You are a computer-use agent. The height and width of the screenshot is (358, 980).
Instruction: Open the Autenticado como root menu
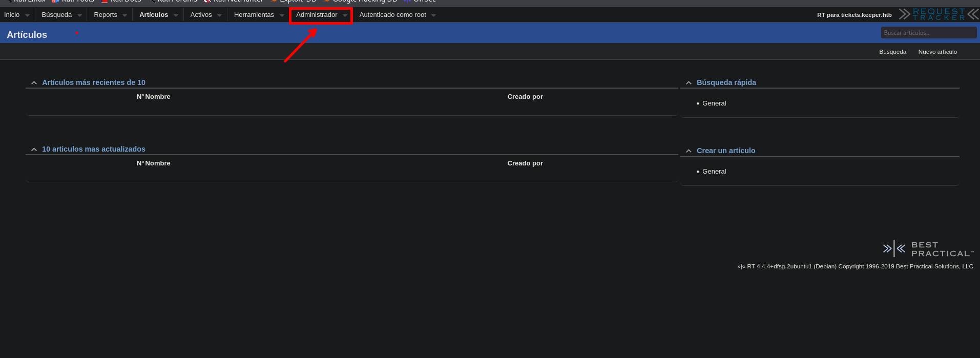tap(393, 15)
